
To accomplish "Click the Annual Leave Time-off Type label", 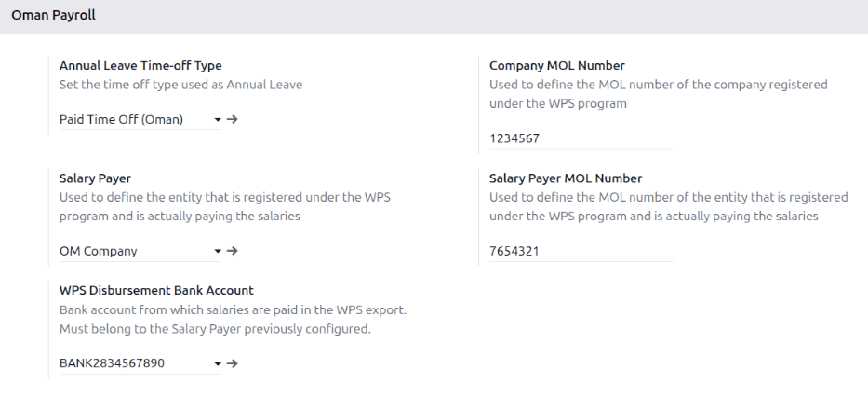I will tap(140, 65).
